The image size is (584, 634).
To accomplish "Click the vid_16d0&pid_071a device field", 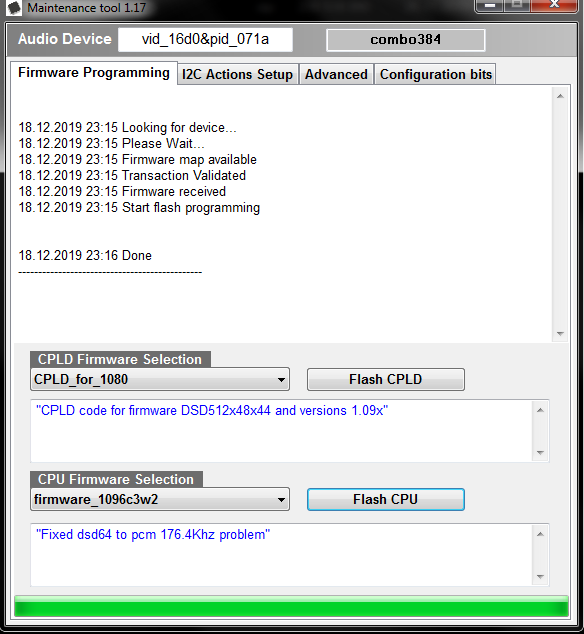I will pyautogui.click(x=205, y=39).
